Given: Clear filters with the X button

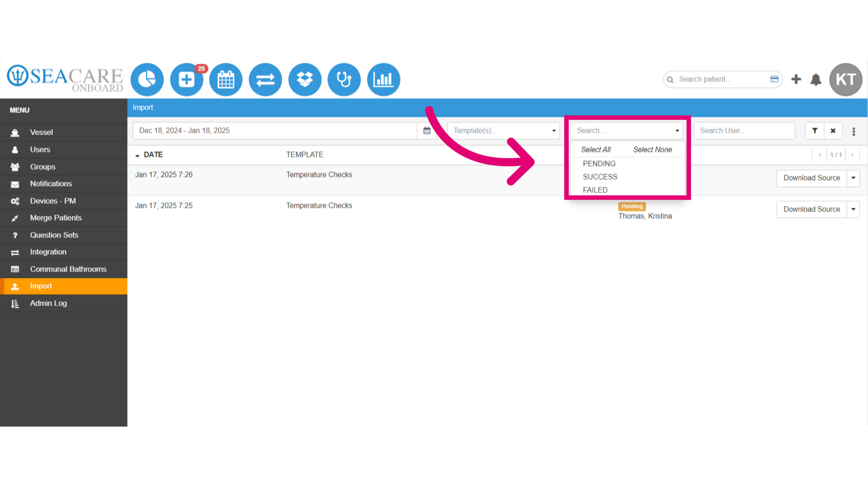Looking at the screenshot, I should (833, 131).
